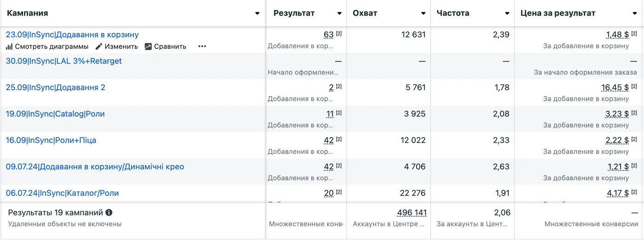Click the pencil icon next to Изменить
Viewport: 644px width, 240px height.
pyautogui.click(x=98, y=46)
